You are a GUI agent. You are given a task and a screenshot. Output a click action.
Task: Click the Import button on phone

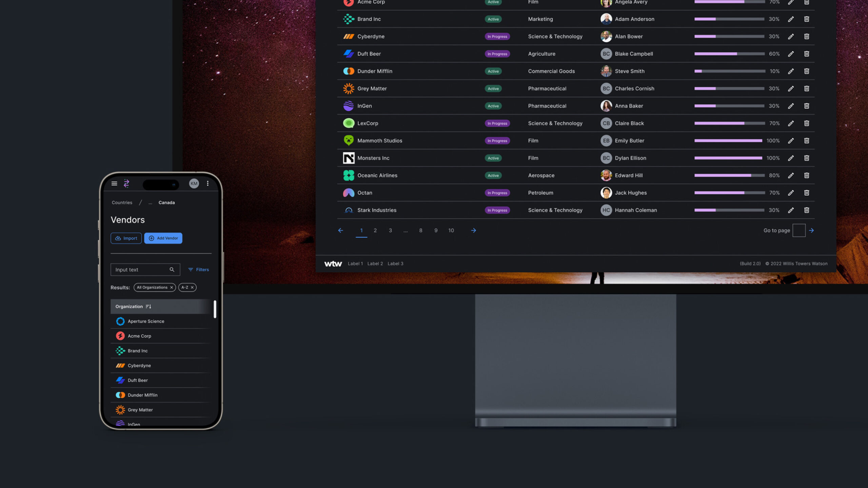point(126,238)
